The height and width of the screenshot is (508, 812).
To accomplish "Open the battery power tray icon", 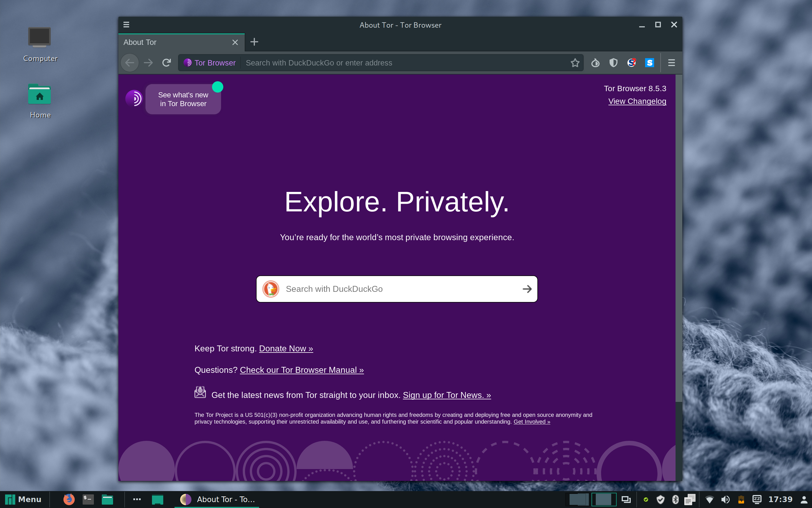I will 741,500.
